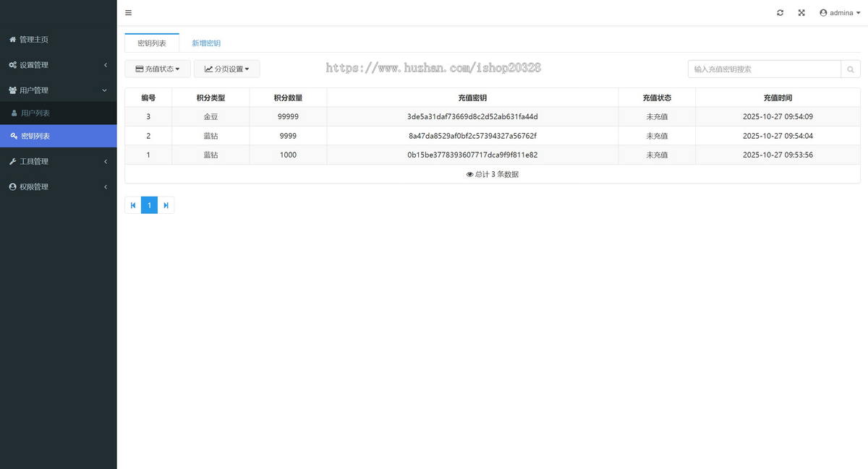868x469 pixels.
Task: Open 工具管理 sidebar menu
Action: [x=58, y=161]
